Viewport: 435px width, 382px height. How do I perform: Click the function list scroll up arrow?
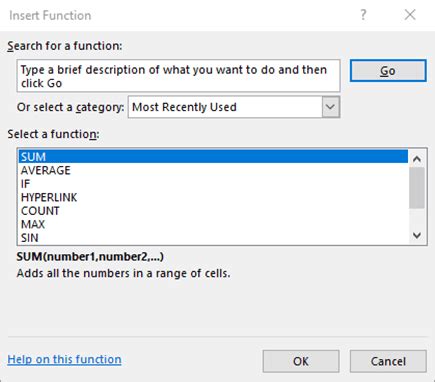(x=417, y=159)
